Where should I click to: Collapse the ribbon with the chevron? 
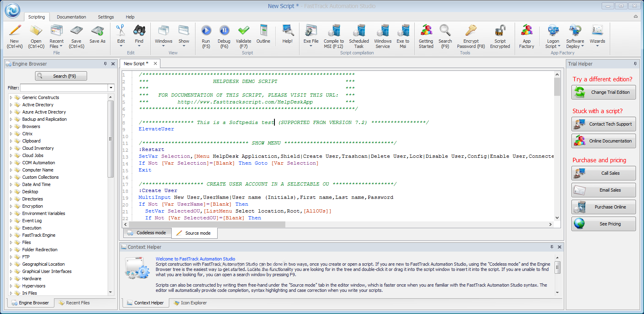click(636, 17)
